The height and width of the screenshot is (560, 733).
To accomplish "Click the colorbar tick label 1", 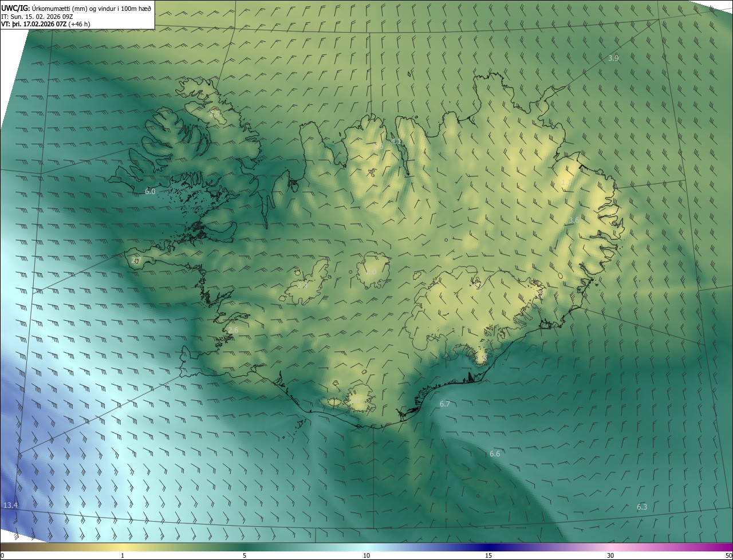I will coord(123,556).
